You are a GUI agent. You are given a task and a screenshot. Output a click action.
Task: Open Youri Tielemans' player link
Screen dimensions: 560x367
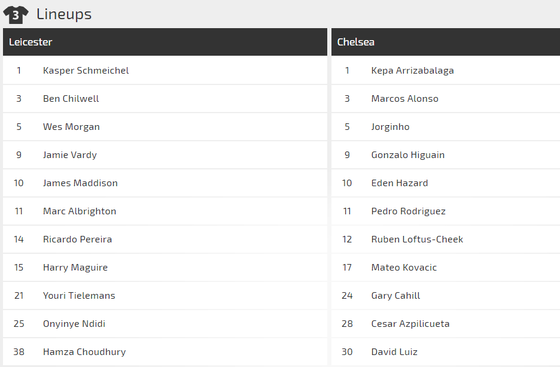[79, 296]
